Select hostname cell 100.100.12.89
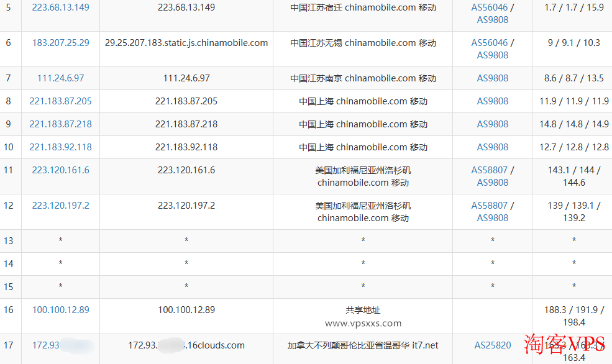The height and width of the screenshot is (364, 612). (186, 310)
